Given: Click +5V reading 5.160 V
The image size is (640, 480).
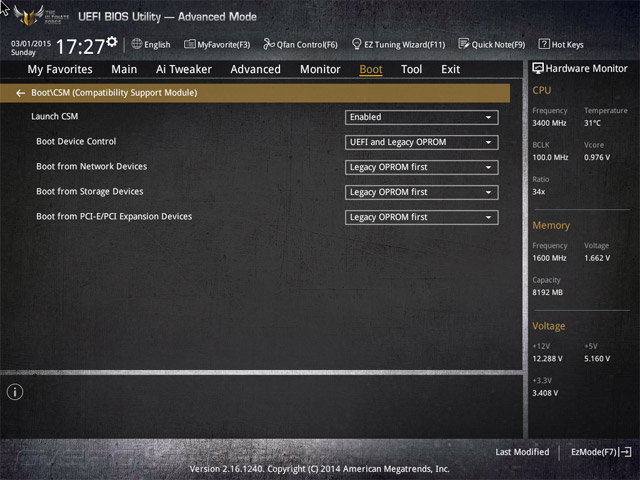Looking at the screenshot, I should (x=597, y=358).
